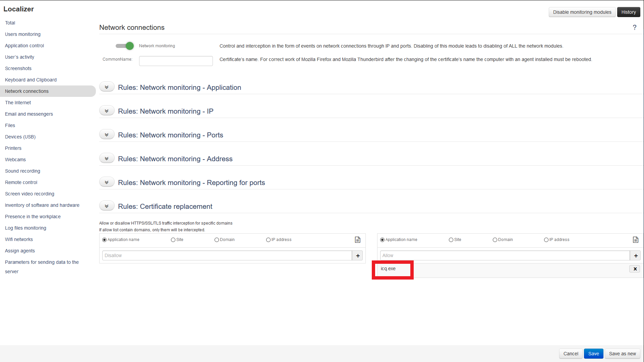This screenshot has height=362, width=644.
Task: Expand Rules Certificate replacement section
Action: click(107, 206)
